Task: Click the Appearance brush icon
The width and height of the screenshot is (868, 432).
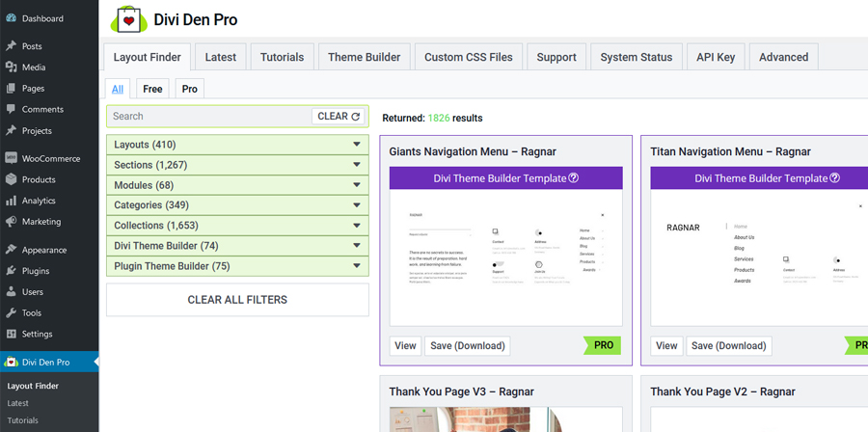Action: (x=11, y=250)
